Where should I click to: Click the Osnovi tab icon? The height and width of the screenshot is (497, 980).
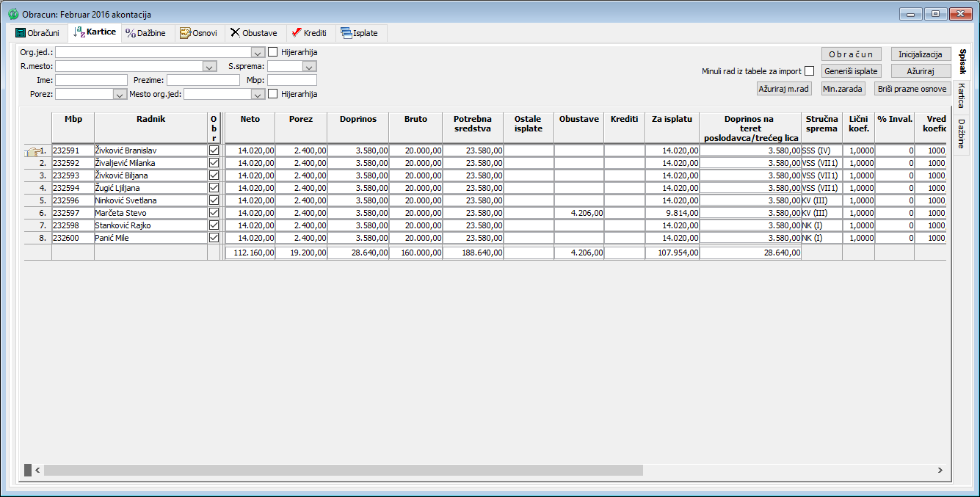click(185, 33)
